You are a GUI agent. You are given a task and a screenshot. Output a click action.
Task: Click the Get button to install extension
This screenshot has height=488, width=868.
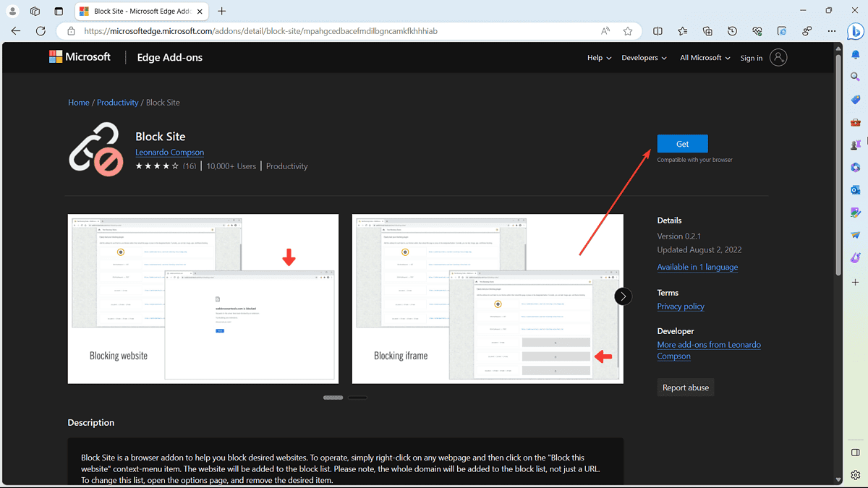(682, 143)
